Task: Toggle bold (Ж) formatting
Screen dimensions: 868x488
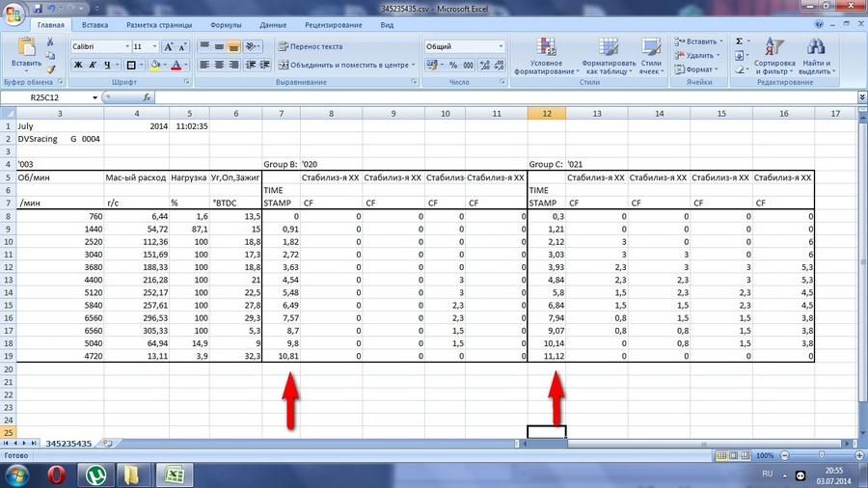Action: click(x=79, y=65)
